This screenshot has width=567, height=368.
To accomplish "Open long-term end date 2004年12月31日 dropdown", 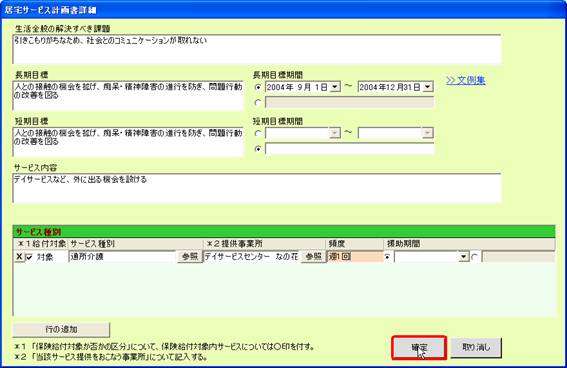I will [428, 87].
